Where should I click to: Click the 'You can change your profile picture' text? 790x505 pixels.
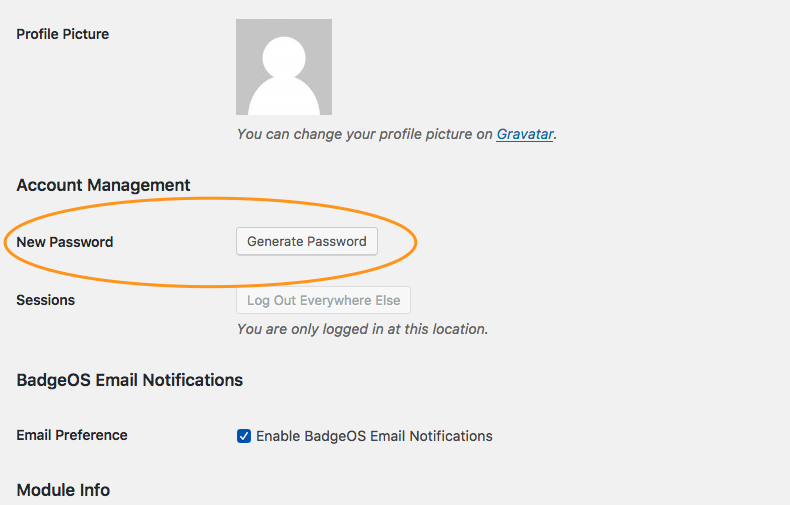(x=364, y=134)
